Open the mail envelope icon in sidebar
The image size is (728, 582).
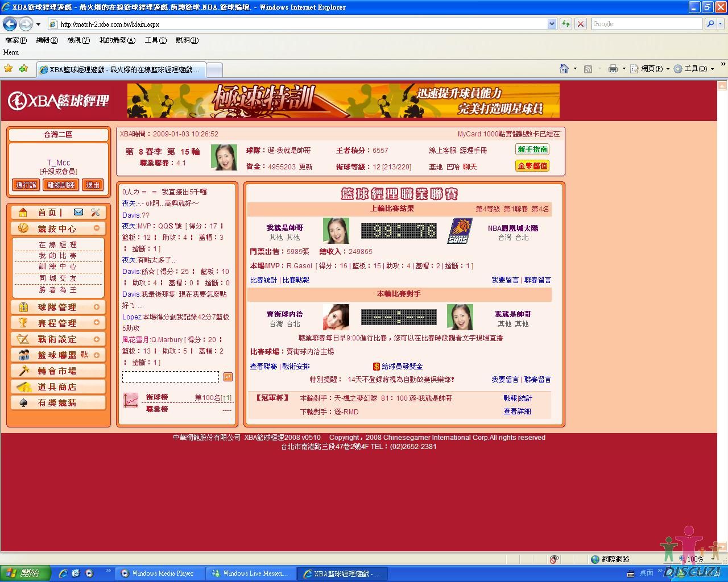click(78, 212)
